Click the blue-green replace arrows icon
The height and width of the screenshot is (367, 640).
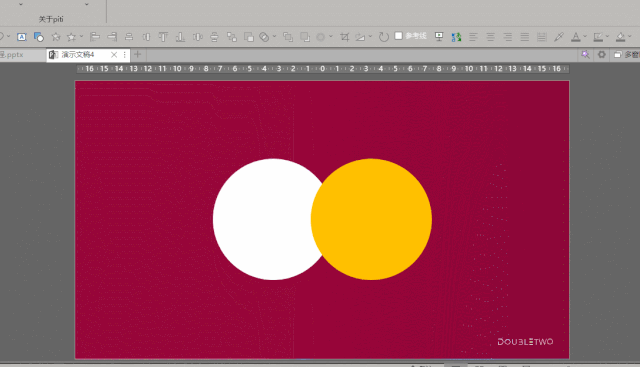(456, 37)
